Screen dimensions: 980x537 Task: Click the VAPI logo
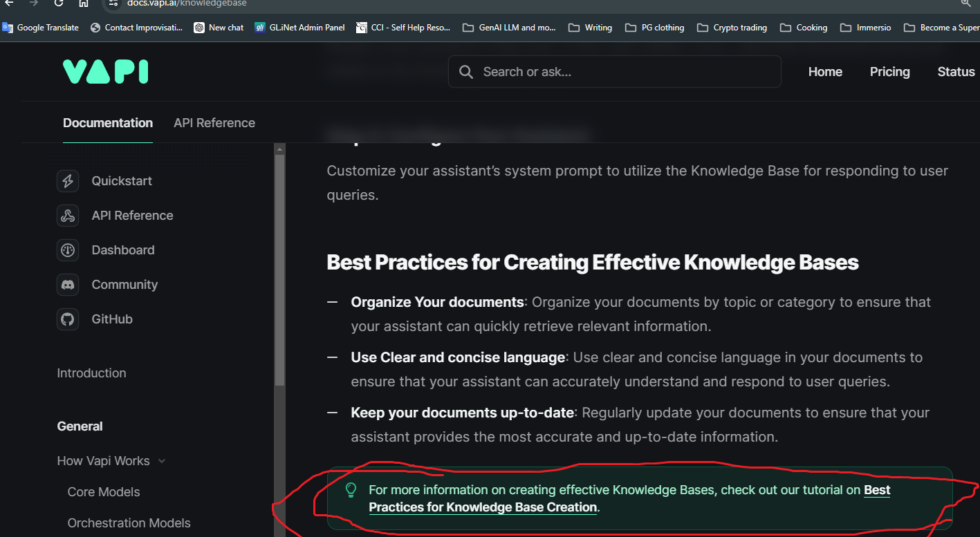[105, 72]
